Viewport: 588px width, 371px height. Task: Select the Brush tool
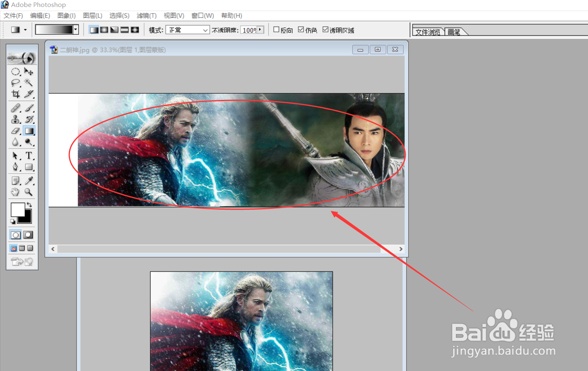pos(29,108)
